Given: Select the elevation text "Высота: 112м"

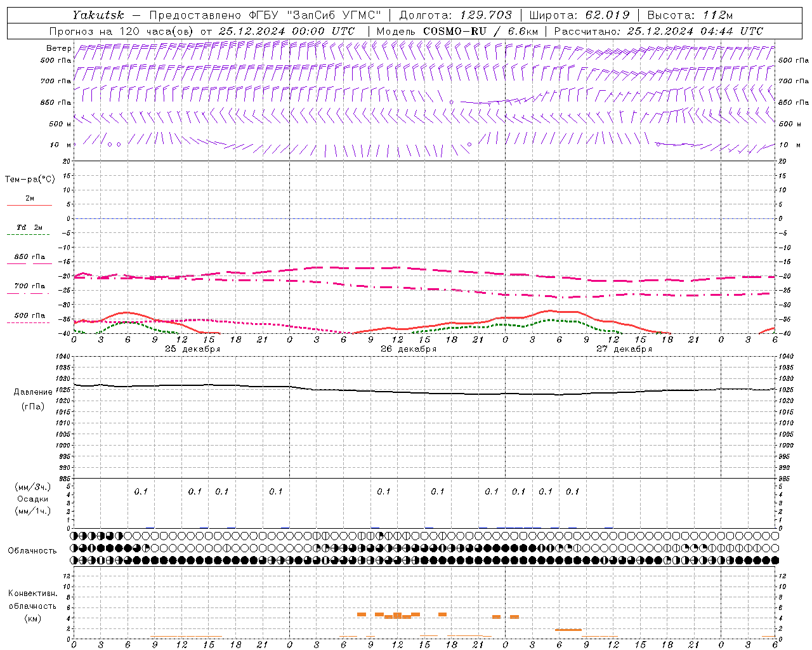Looking at the screenshot, I should pyautogui.click(x=690, y=15).
